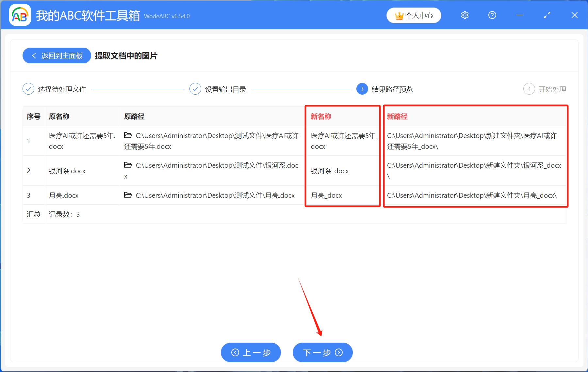Click the folder icon beside 银河系.docx path

(x=128, y=165)
